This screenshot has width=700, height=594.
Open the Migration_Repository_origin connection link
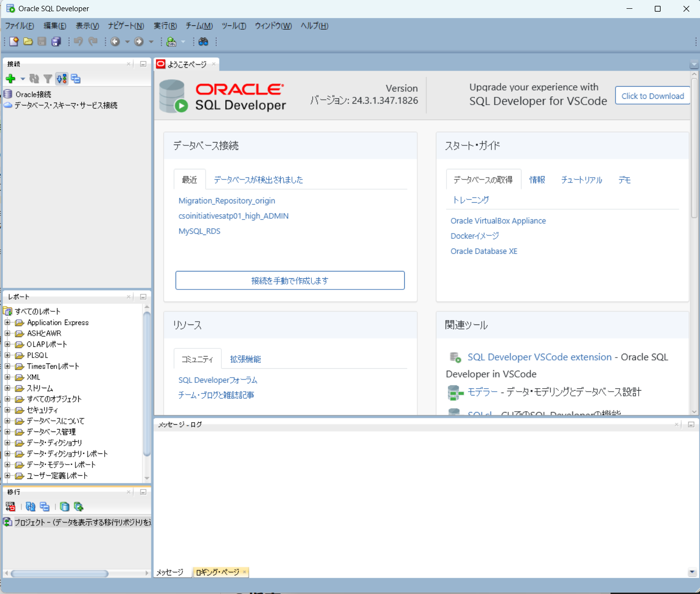tap(227, 200)
